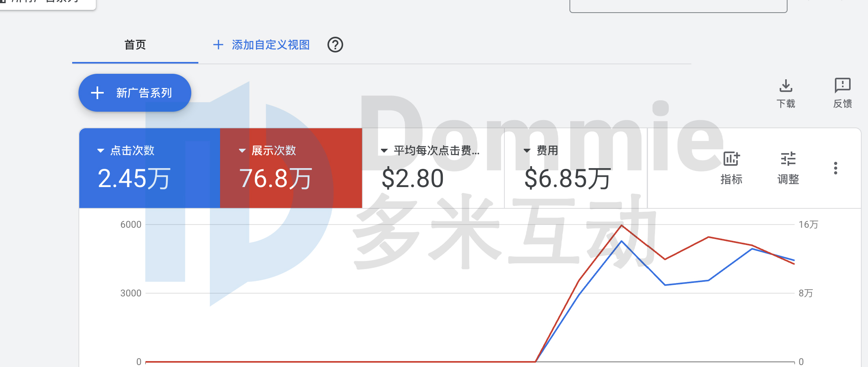Click the plus icon before 添加自定义视图
Viewport: 868px width, 367px height.
point(218,45)
